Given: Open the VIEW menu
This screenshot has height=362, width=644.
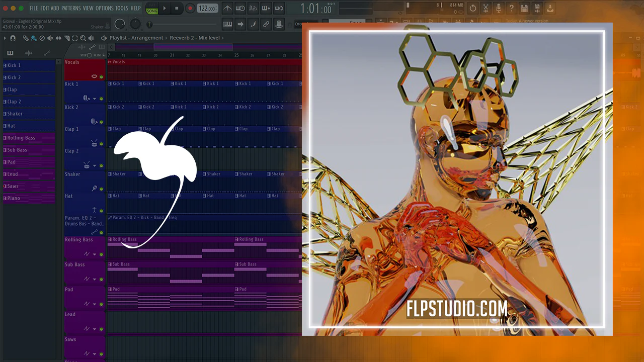Looking at the screenshot, I should [88, 8].
